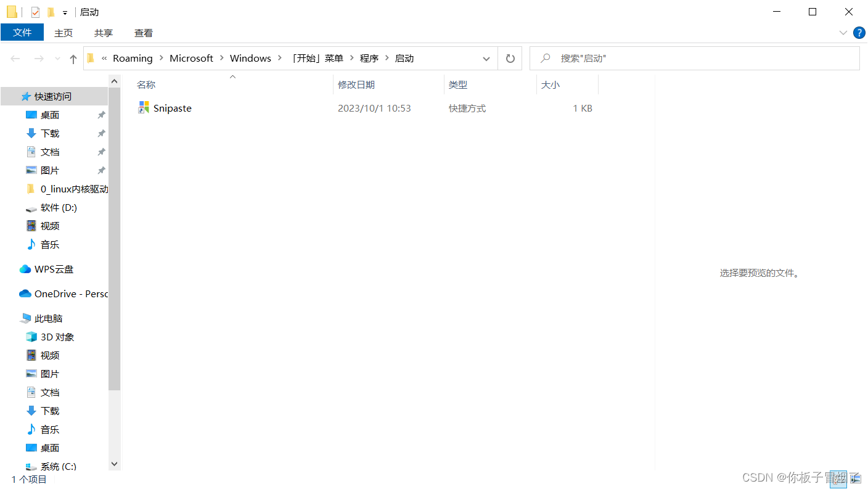Select the Snipaste shortcut
This screenshot has height=489, width=868.
(173, 108)
